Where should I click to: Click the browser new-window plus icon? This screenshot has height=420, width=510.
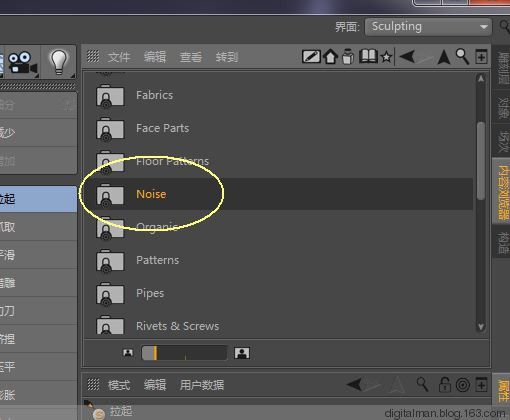click(x=481, y=57)
